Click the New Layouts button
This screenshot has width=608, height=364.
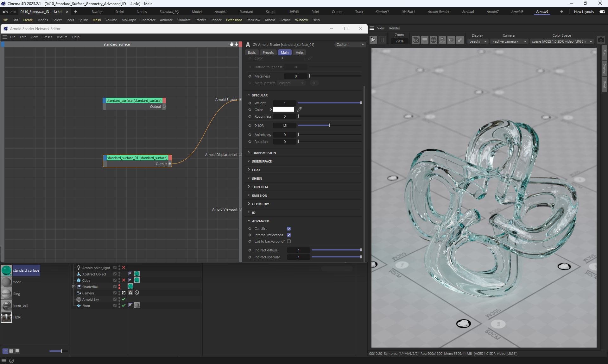pyautogui.click(x=584, y=12)
